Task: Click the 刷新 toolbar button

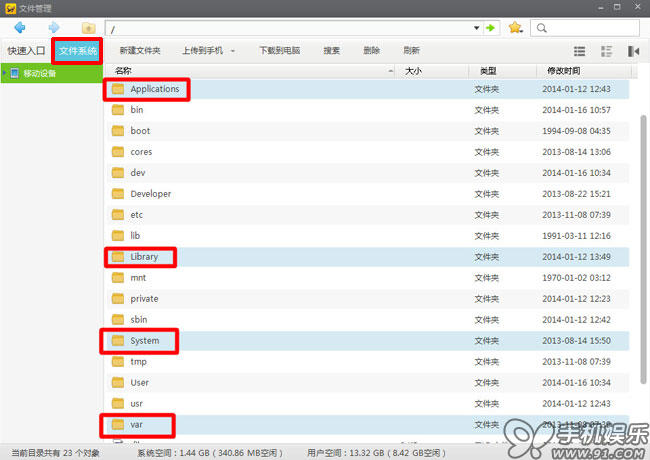Action: pos(412,51)
